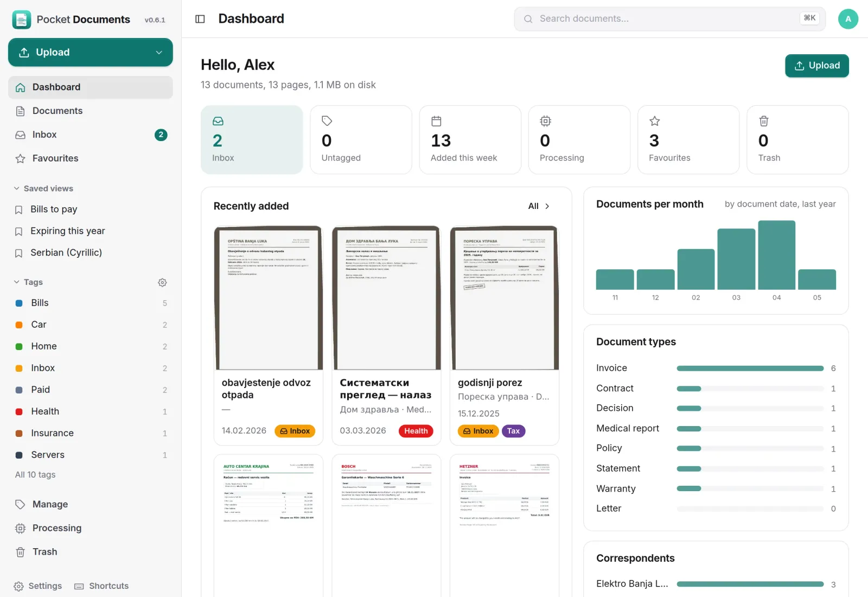Viewport: 868px width, 597px height.
Task: Open the tag settings gear icon
Action: pyautogui.click(x=162, y=282)
